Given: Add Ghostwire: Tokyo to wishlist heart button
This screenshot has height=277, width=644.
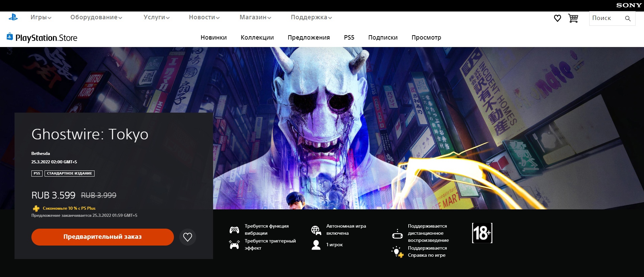Looking at the screenshot, I should point(187,237).
